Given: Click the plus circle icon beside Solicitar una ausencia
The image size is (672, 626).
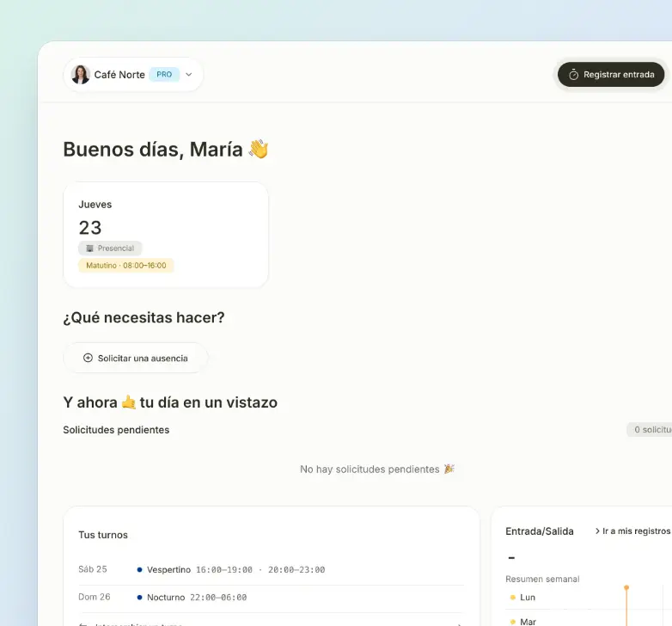Looking at the screenshot, I should 88,358.
